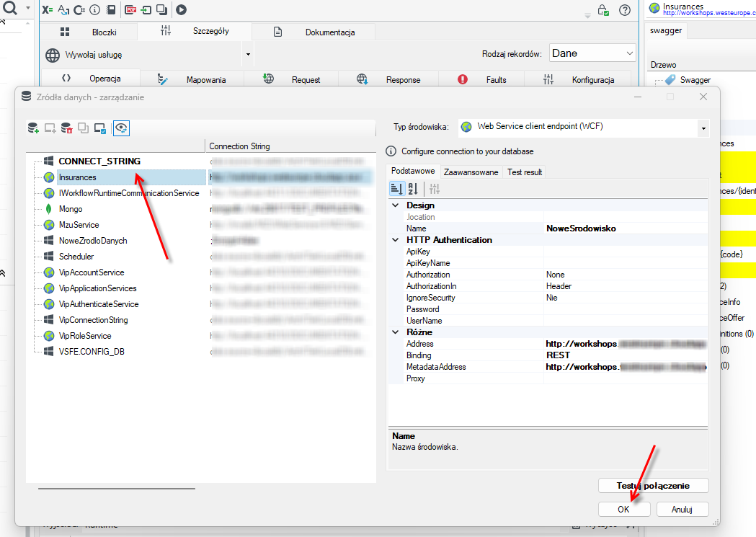Collapse the Różne property group
The image size is (756, 537).
[x=396, y=332]
